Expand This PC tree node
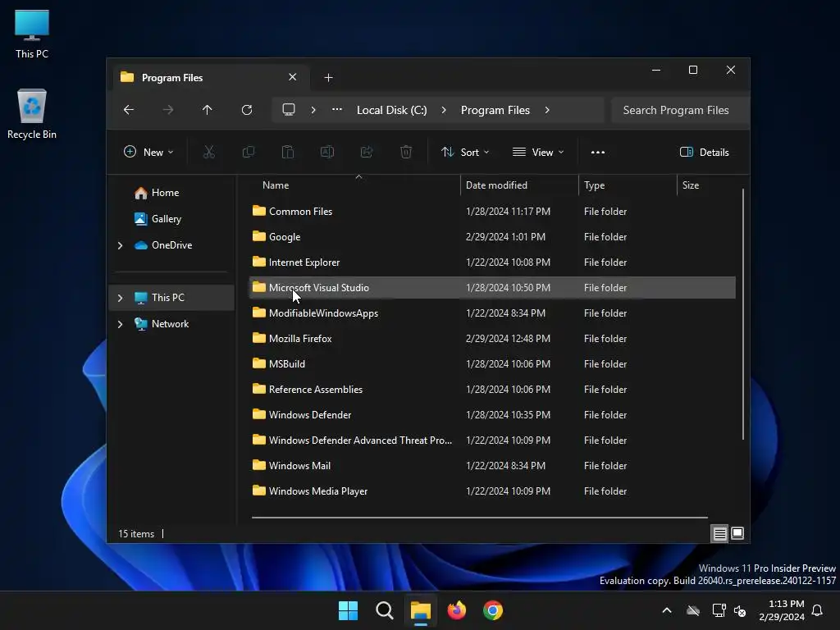 (120, 298)
